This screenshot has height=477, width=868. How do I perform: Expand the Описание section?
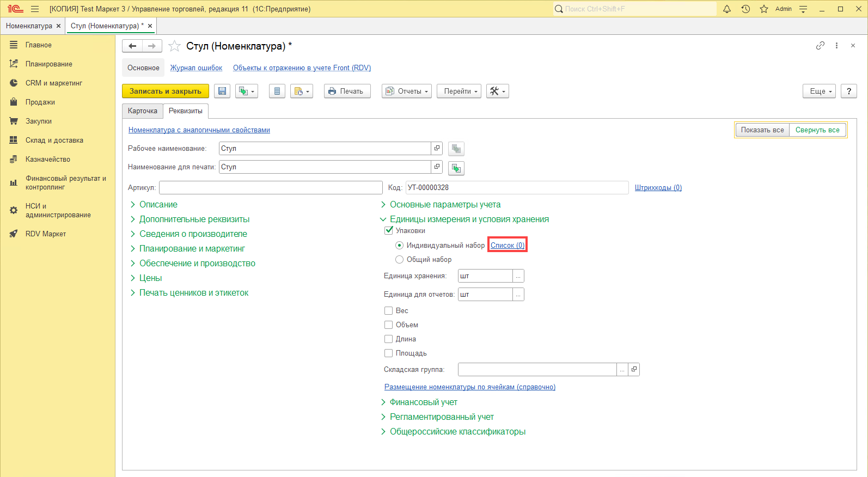click(158, 205)
